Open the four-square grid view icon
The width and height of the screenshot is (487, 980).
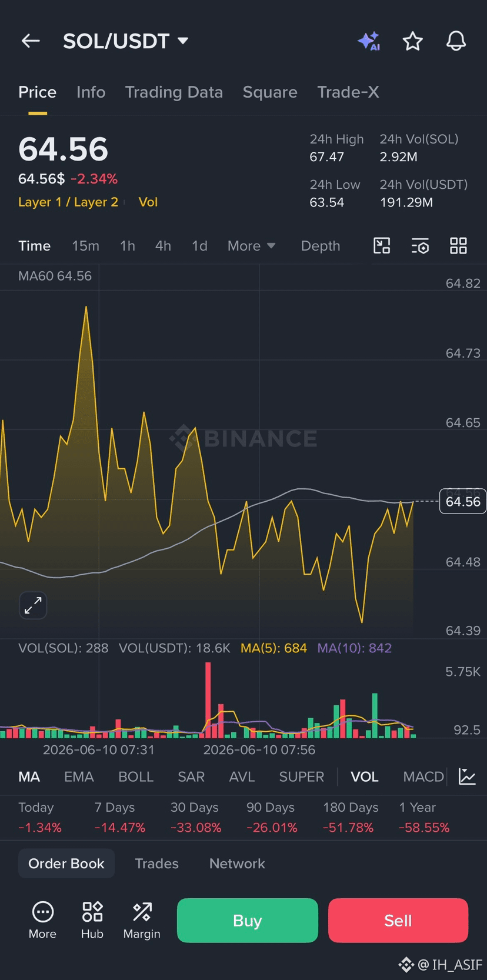click(x=458, y=246)
